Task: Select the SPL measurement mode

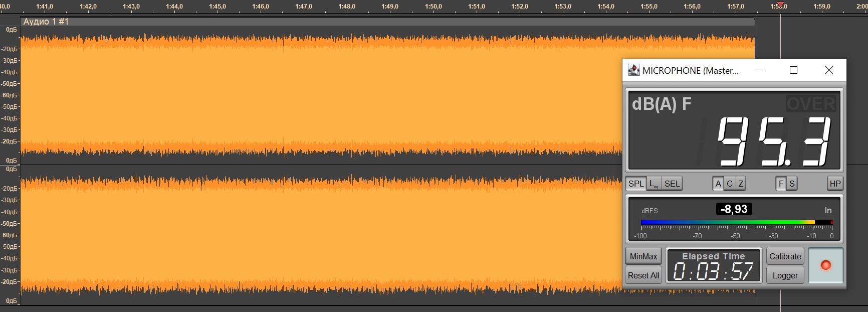Action: click(636, 184)
